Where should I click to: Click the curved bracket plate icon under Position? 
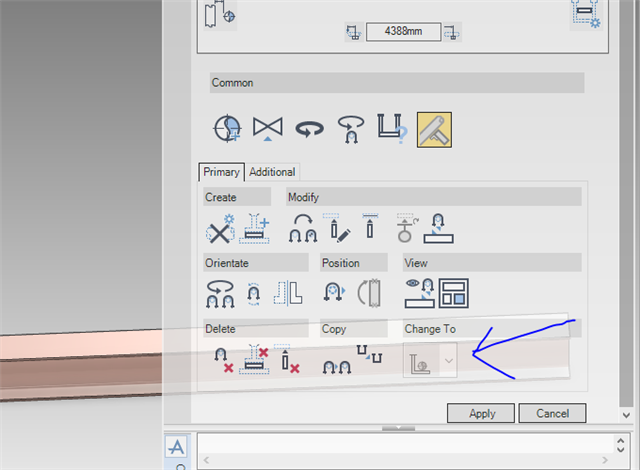pos(369,293)
